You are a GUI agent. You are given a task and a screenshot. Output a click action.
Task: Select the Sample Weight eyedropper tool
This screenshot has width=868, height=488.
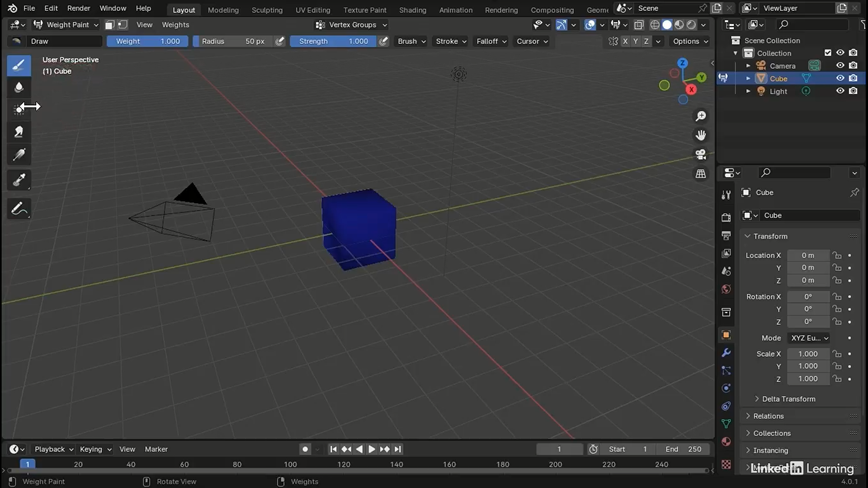click(19, 180)
